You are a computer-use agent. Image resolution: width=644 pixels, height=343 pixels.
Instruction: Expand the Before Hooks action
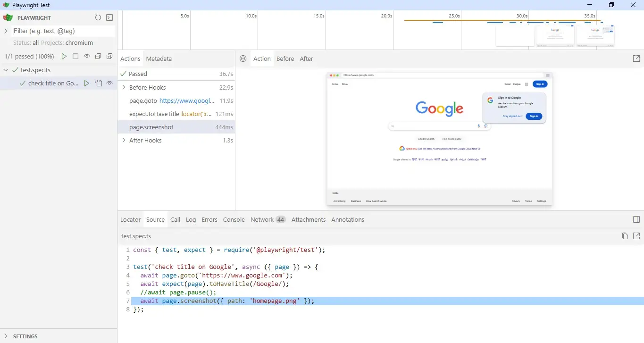(124, 88)
